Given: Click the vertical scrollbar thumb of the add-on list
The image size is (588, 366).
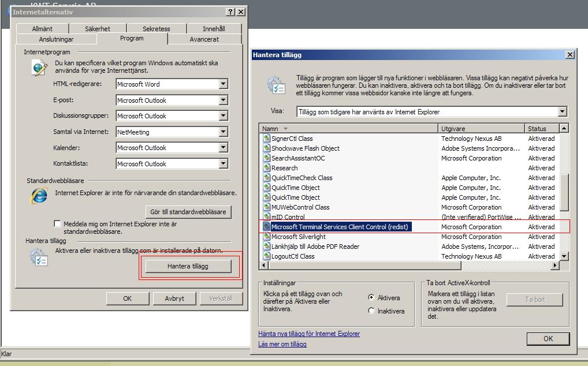Looking at the screenshot, I should pos(564,192).
